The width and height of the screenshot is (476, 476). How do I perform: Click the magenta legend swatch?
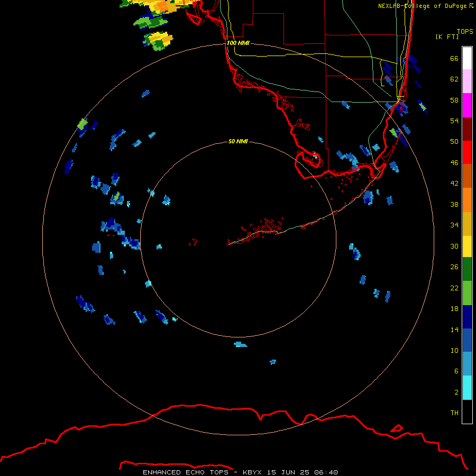pyautogui.click(x=467, y=105)
